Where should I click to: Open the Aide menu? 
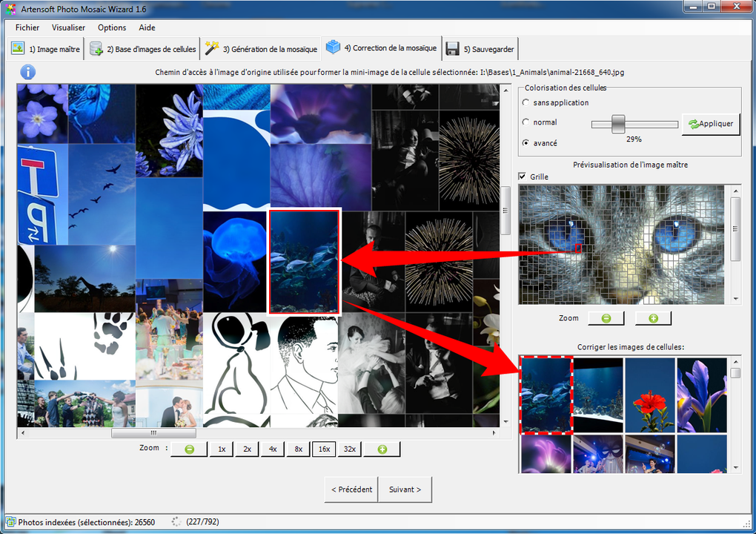pyautogui.click(x=146, y=27)
